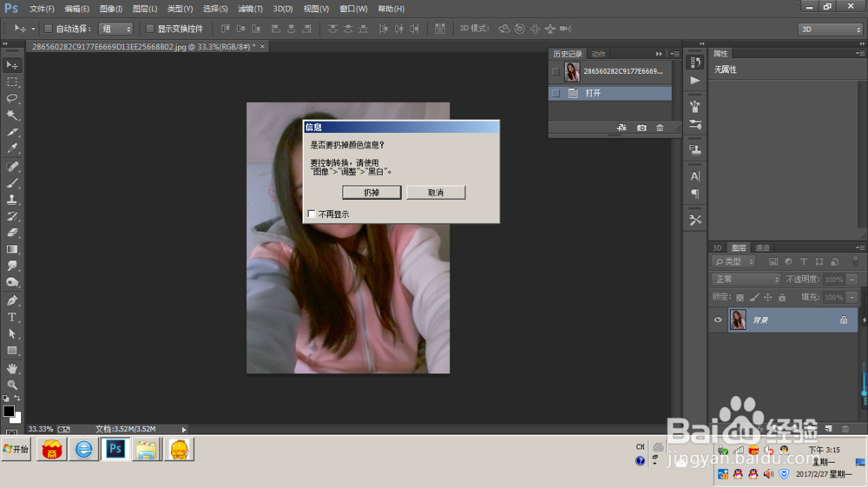
Task: Open the Paragraph panel icon
Action: point(694,194)
